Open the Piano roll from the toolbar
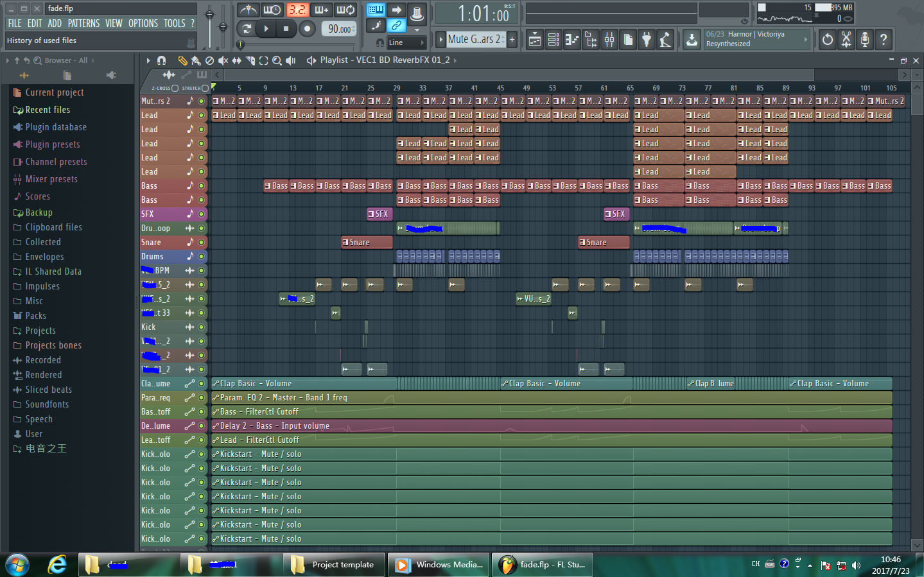This screenshot has width=924, height=577. [571, 40]
